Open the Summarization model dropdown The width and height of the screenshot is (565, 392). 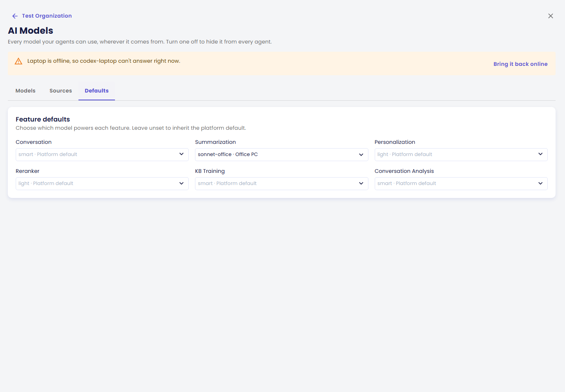[x=281, y=154]
